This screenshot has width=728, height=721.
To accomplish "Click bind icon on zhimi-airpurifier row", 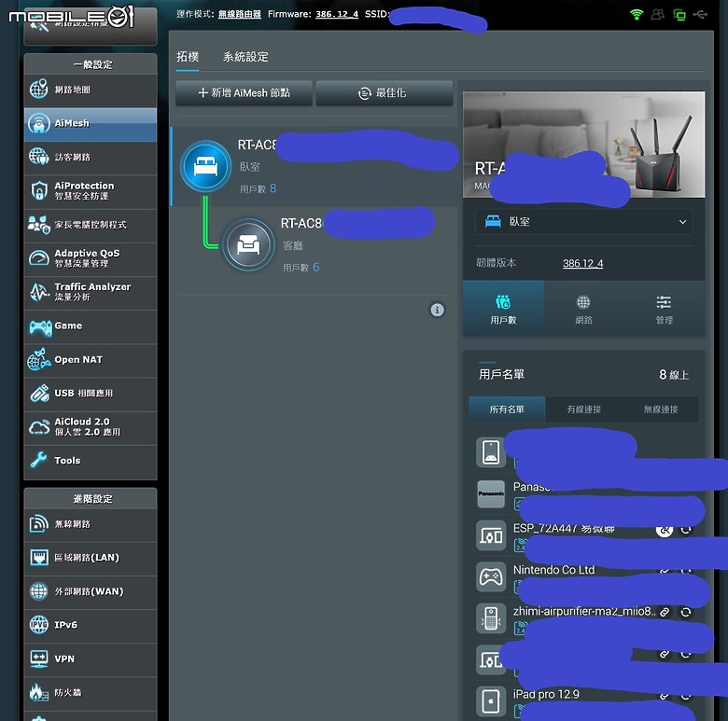I will (665, 613).
